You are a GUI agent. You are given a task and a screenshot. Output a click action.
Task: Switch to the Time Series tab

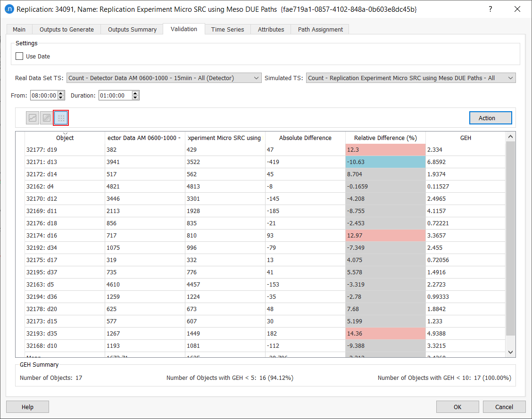click(x=227, y=29)
